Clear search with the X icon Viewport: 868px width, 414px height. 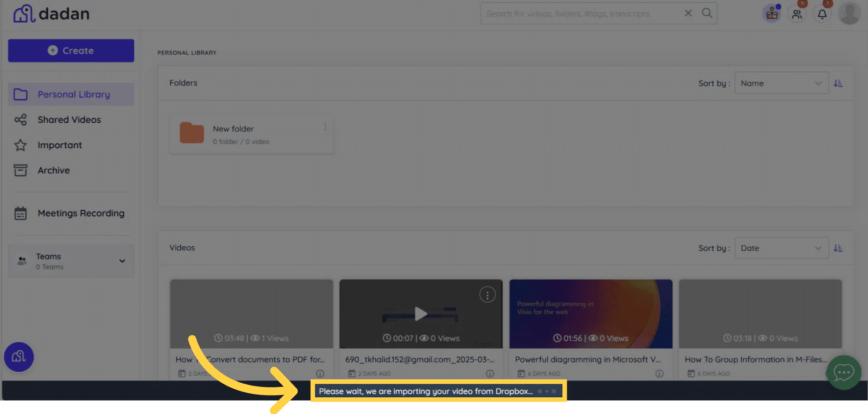[688, 13]
